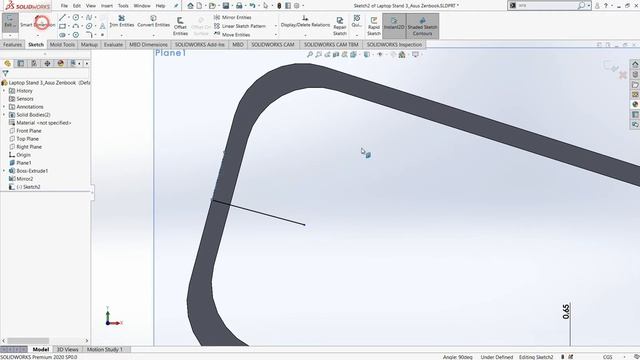This screenshot has height=360, width=640.
Task: Click Move Entities
Action: pos(232,35)
